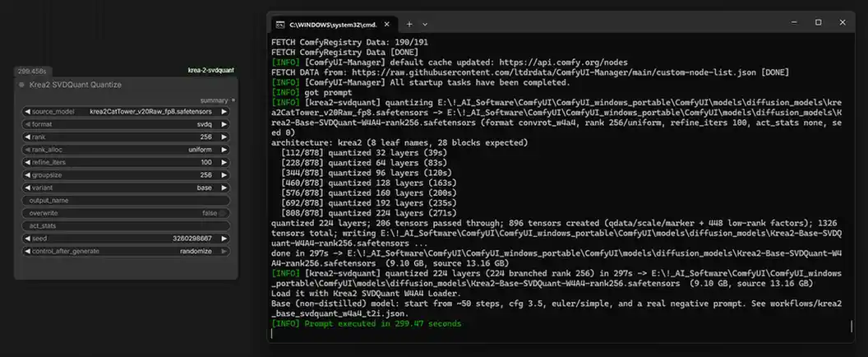Click the 'architecture: krea2' terminal line
This screenshot has height=357, width=868.
coord(399,143)
